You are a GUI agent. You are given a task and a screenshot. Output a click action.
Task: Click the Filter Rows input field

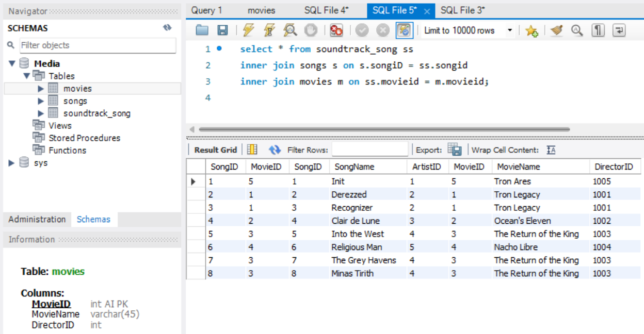[369, 150]
